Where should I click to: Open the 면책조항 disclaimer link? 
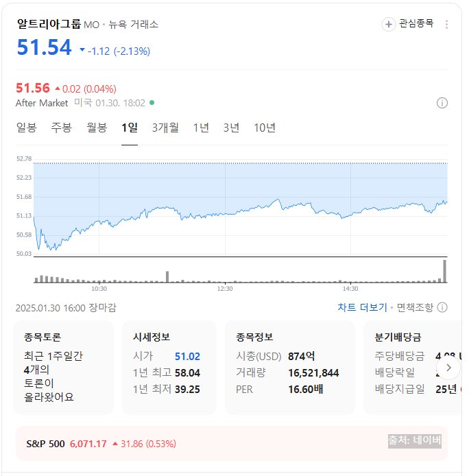[x=415, y=307]
